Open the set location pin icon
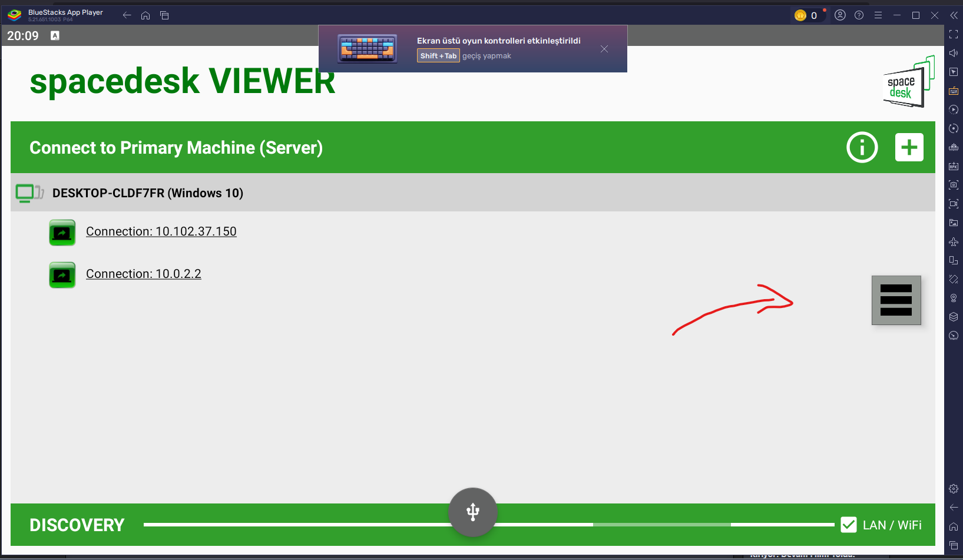963x560 pixels. pyautogui.click(x=954, y=298)
